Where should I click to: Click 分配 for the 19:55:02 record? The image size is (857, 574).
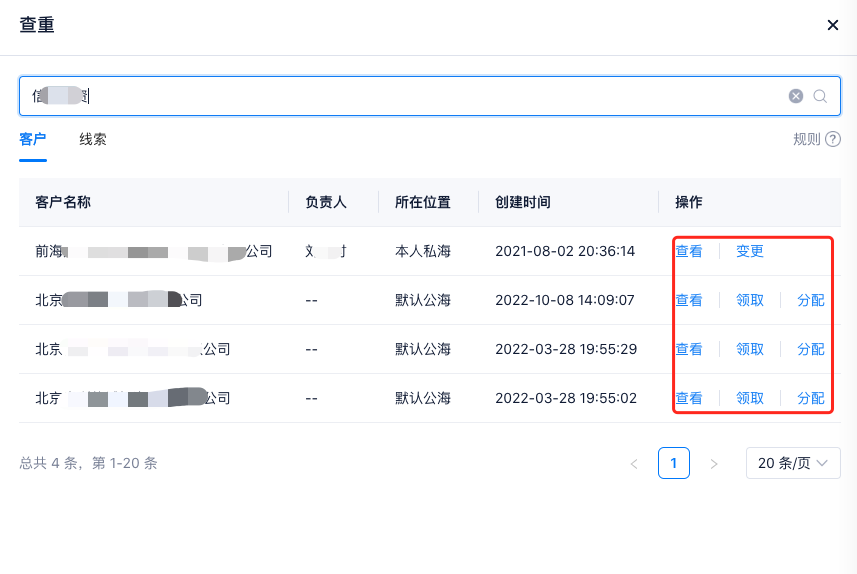coord(811,398)
